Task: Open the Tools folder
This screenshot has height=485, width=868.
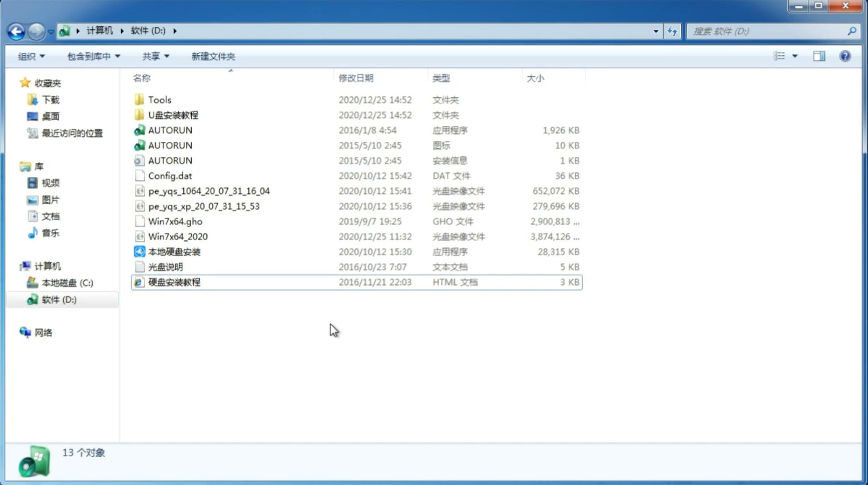Action: tap(160, 99)
